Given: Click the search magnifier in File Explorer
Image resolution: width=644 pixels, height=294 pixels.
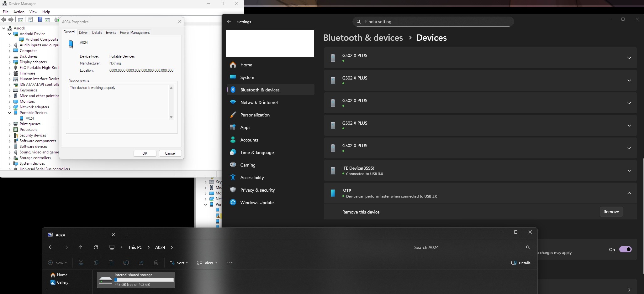Looking at the screenshot, I should pyautogui.click(x=528, y=247).
